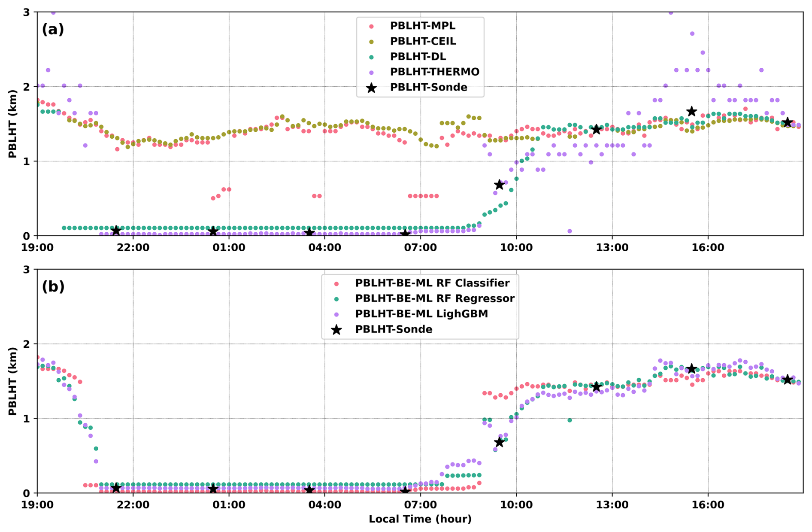Click the PBLHT-MPL red legend marker
Image resolution: width=812 pixels, height=532 pixels.
pyautogui.click(x=371, y=26)
